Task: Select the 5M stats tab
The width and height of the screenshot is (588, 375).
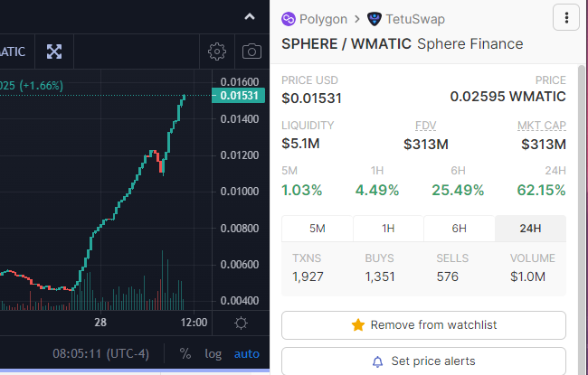Action: (x=318, y=228)
